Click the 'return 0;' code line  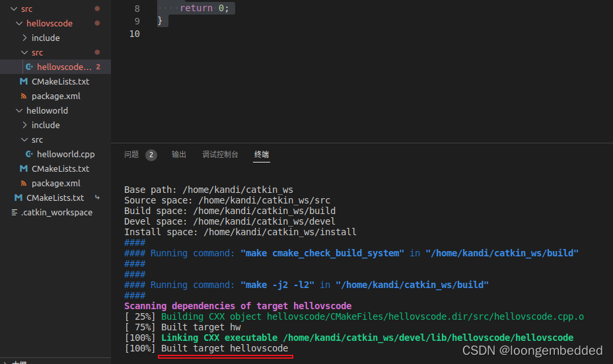(205, 8)
